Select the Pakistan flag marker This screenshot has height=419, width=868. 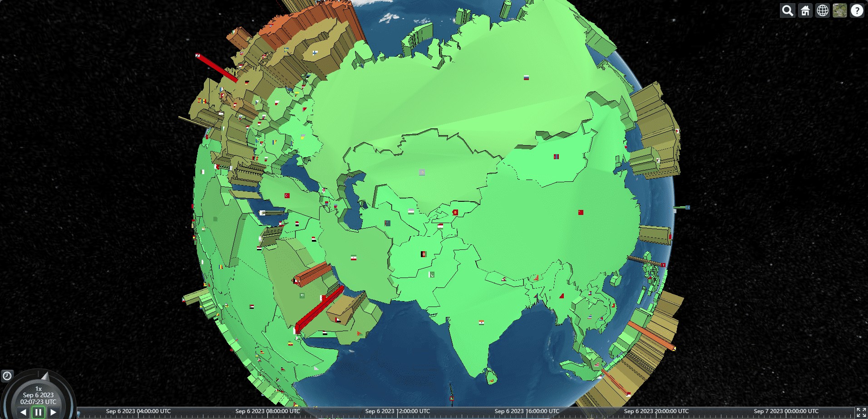[432, 274]
